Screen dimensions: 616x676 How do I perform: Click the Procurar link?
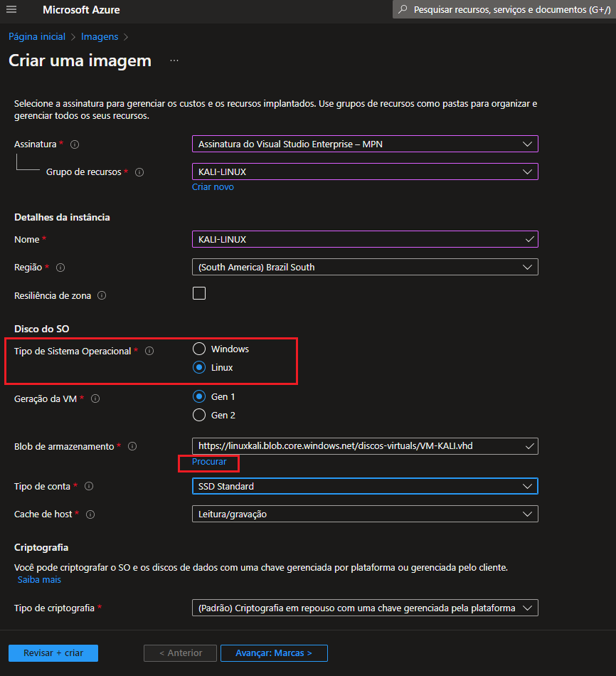(209, 462)
